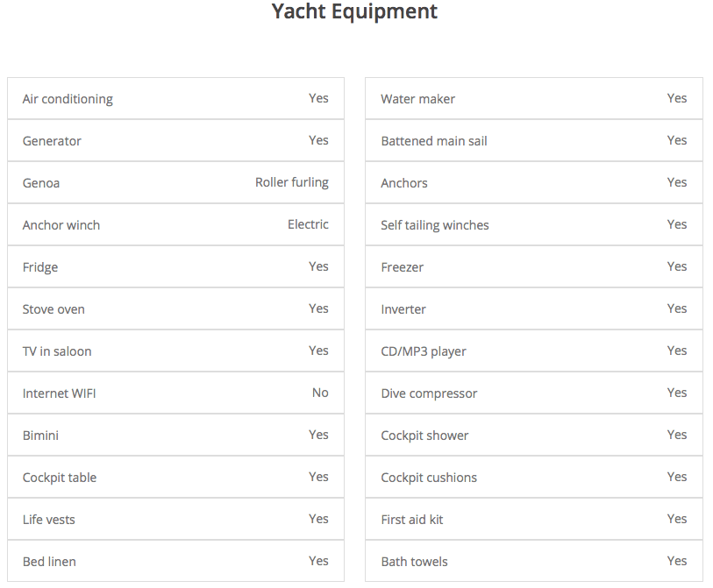Click the Battened main sail label
Image resolution: width=713 pixels, height=588 pixels.
pyautogui.click(x=434, y=141)
